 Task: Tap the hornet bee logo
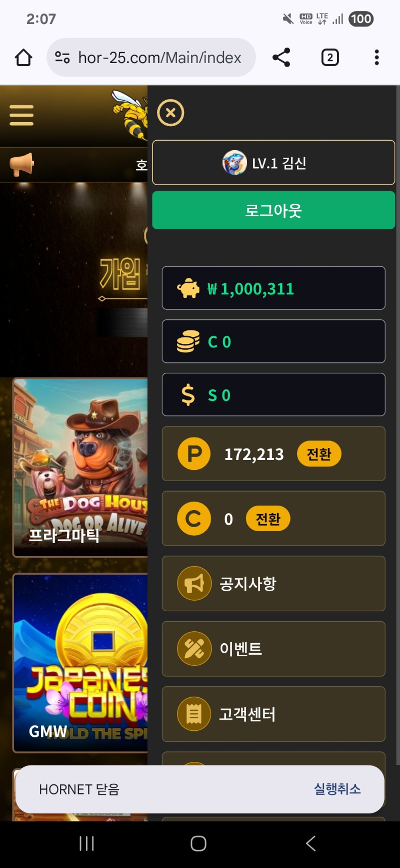coord(129,114)
